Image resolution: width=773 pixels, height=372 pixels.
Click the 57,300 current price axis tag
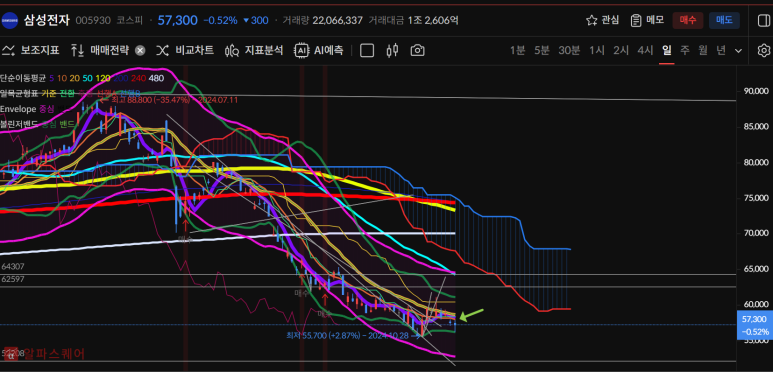754,325
